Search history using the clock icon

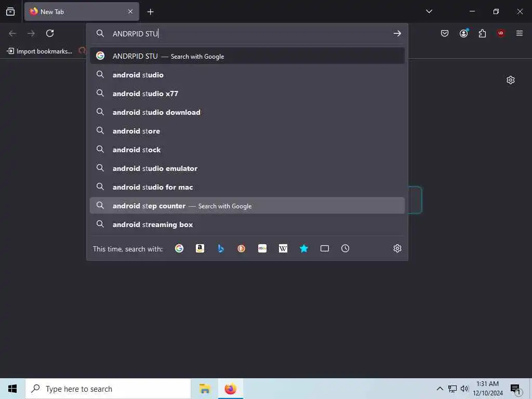coord(345,248)
